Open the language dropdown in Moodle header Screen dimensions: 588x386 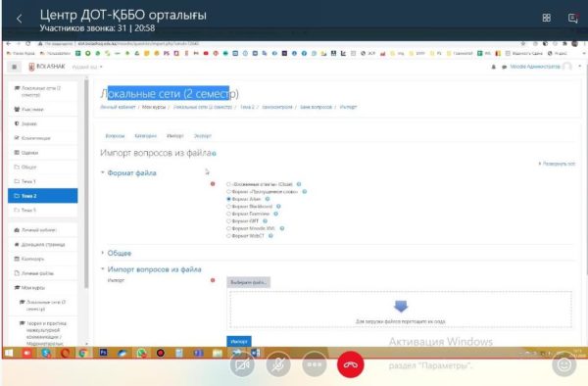pos(87,67)
